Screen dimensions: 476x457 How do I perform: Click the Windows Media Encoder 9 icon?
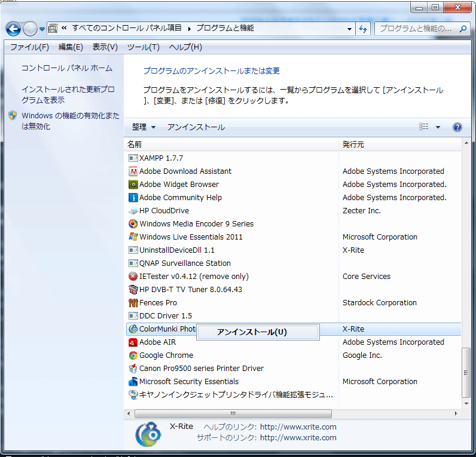click(x=133, y=224)
